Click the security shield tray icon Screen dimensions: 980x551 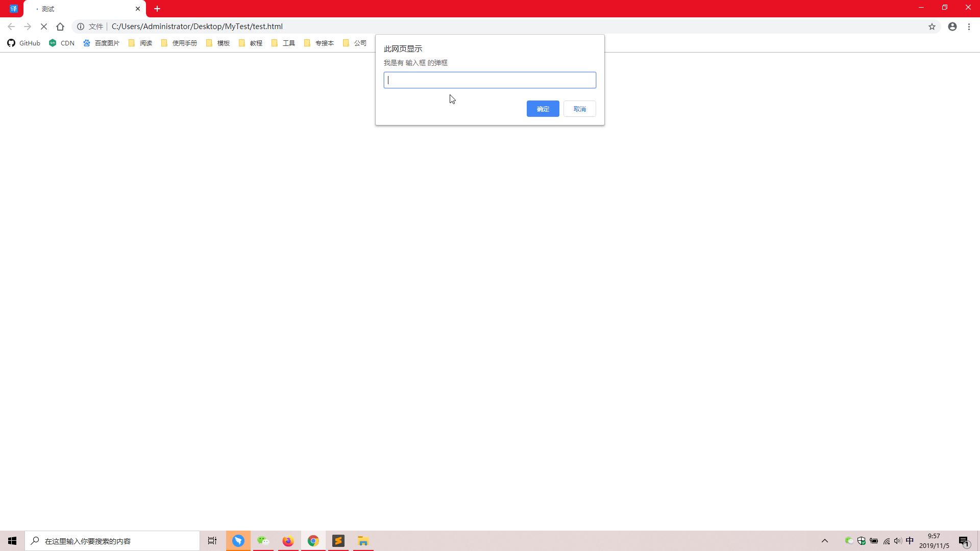(862, 541)
